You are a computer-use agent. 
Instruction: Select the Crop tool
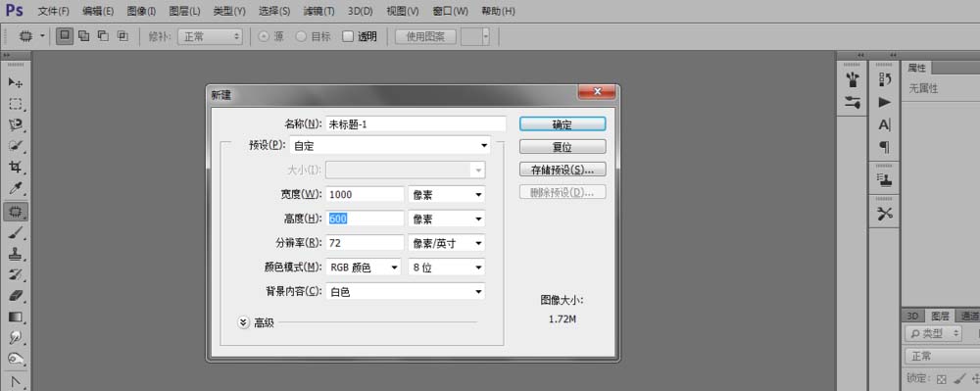pos(16,168)
